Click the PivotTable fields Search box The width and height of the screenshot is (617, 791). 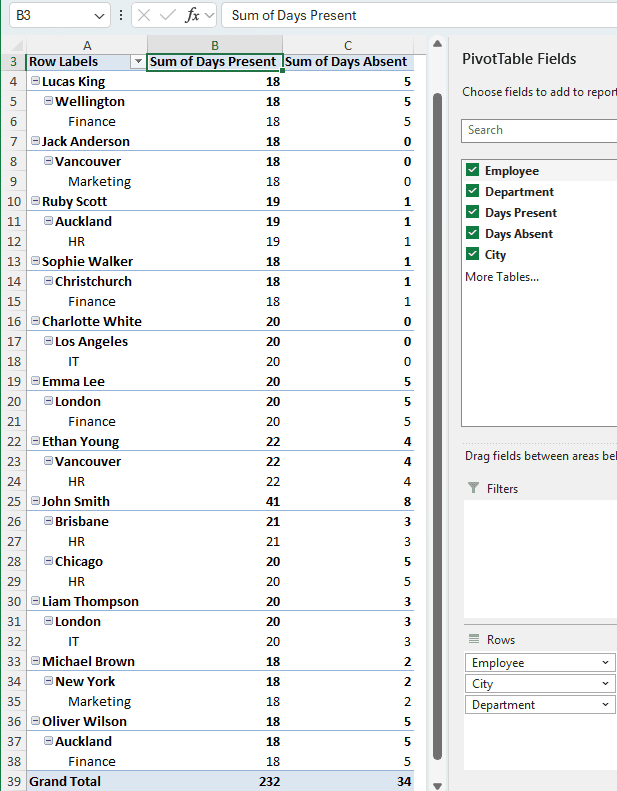point(540,130)
